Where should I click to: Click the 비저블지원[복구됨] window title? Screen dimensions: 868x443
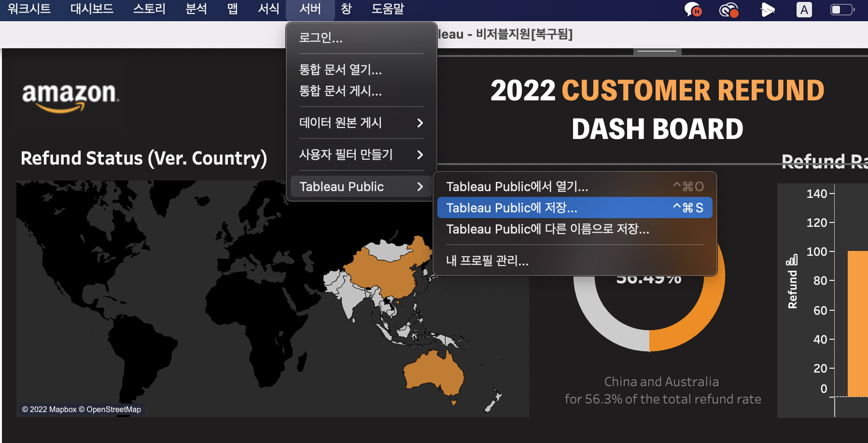[524, 34]
